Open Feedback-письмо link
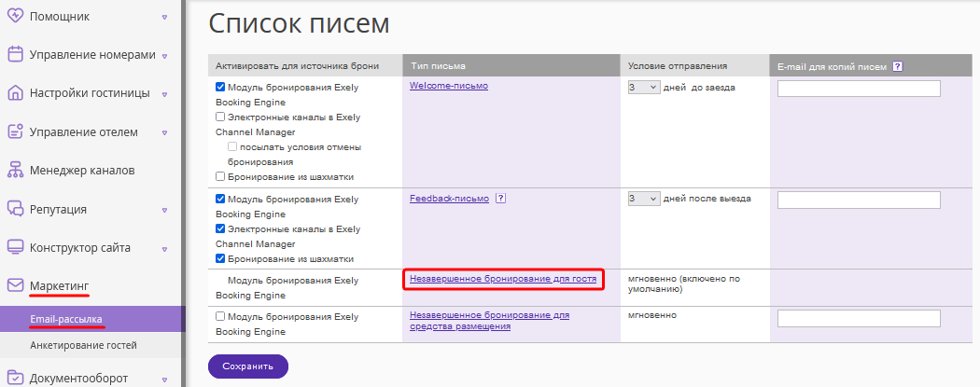980x387 pixels. pos(449,199)
